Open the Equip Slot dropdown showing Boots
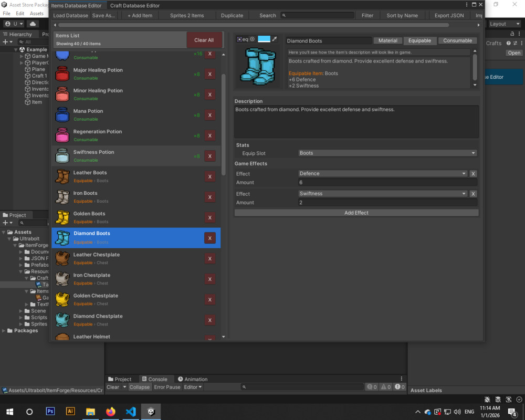Image resolution: width=525 pixels, height=420 pixels. (x=387, y=153)
